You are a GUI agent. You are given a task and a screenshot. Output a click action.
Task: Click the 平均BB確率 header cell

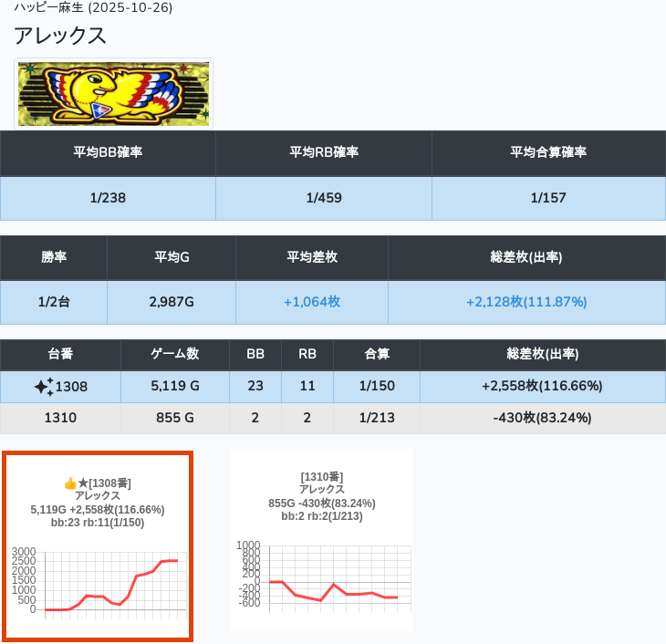pyautogui.click(x=108, y=152)
